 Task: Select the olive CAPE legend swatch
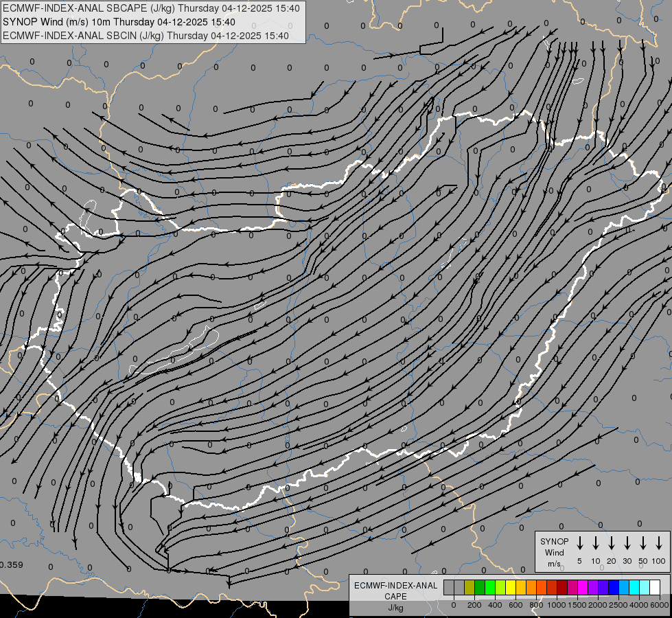[470, 587]
